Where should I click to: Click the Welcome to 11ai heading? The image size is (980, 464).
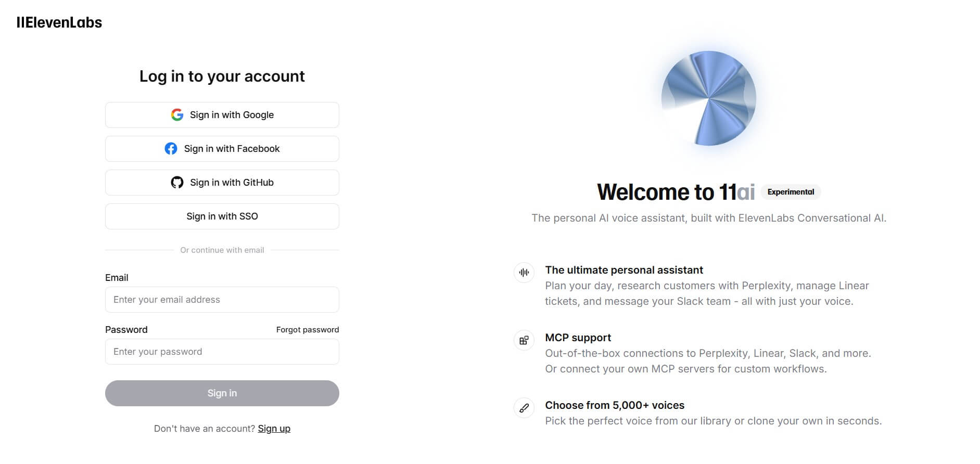[676, 192]
